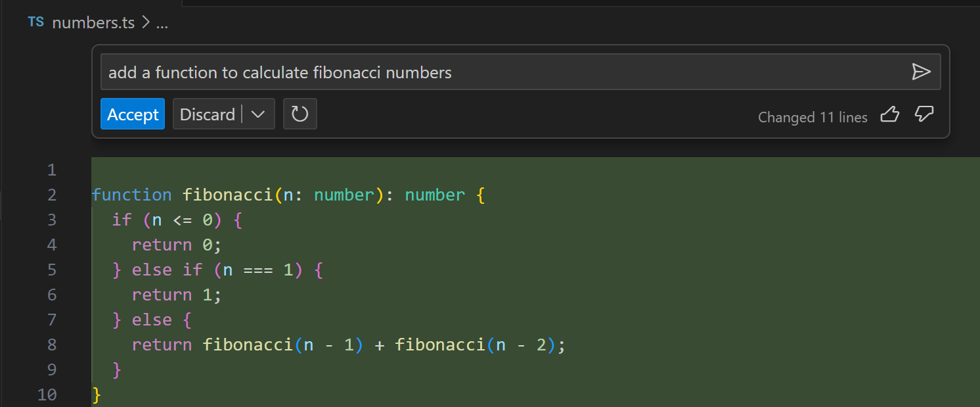
Task: Click the recursive return statement on line 8
Action: pyautogui.click(x=348, y=345)
